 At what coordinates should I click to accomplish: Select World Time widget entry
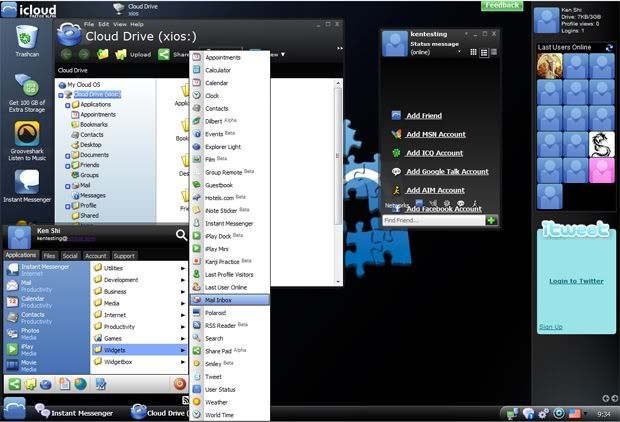(x=230, y=415)
